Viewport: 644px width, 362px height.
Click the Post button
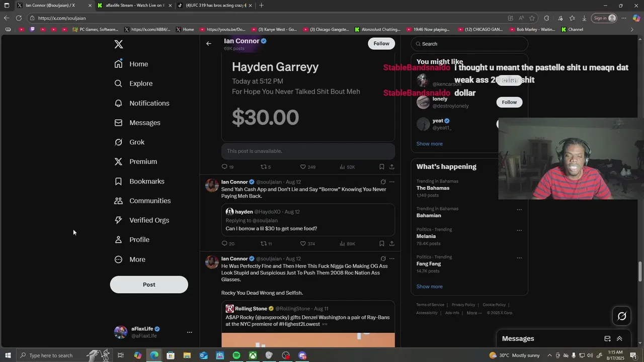(x=149, y=285)
